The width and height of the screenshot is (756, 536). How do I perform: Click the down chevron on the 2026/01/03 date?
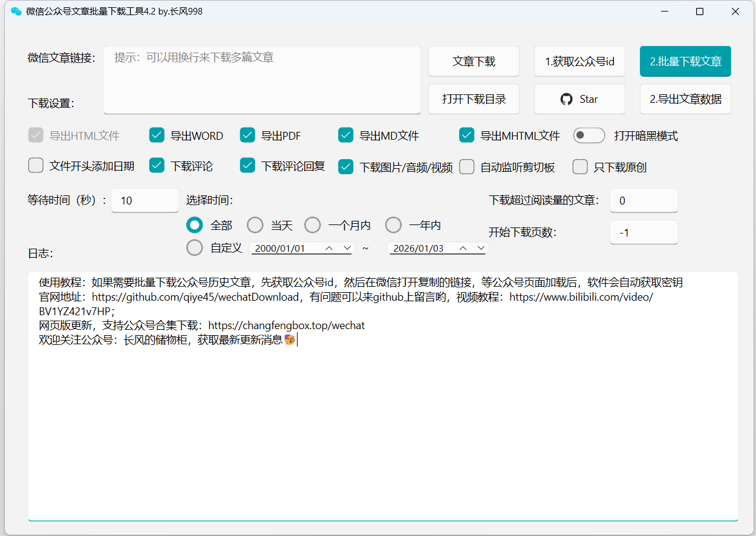481,247
